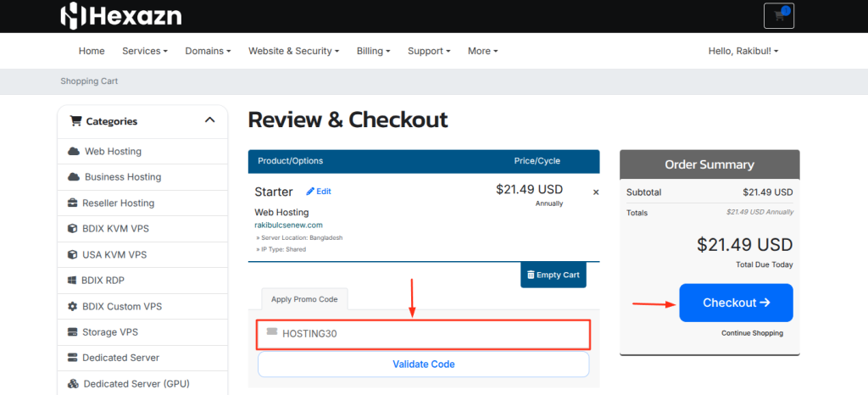Select the Apply Promo Code tab
868x395 pixels.
click(304, 299)
